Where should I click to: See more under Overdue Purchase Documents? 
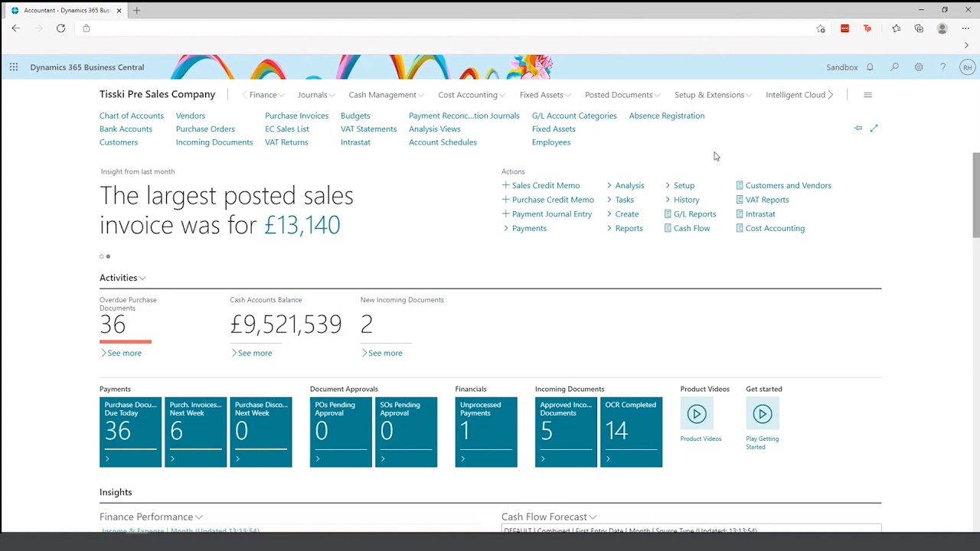[121, 353]
